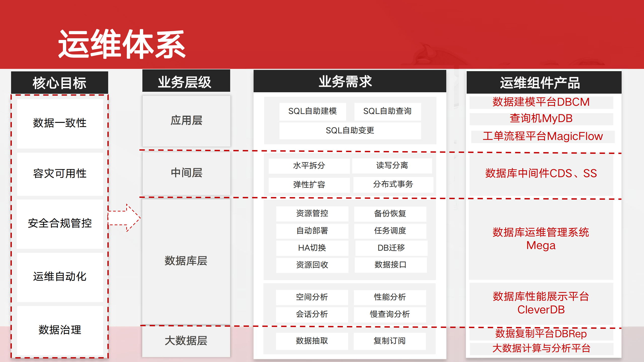Click the 容灾可用性 box
The image size is (644, 362).
coord(60,174)
